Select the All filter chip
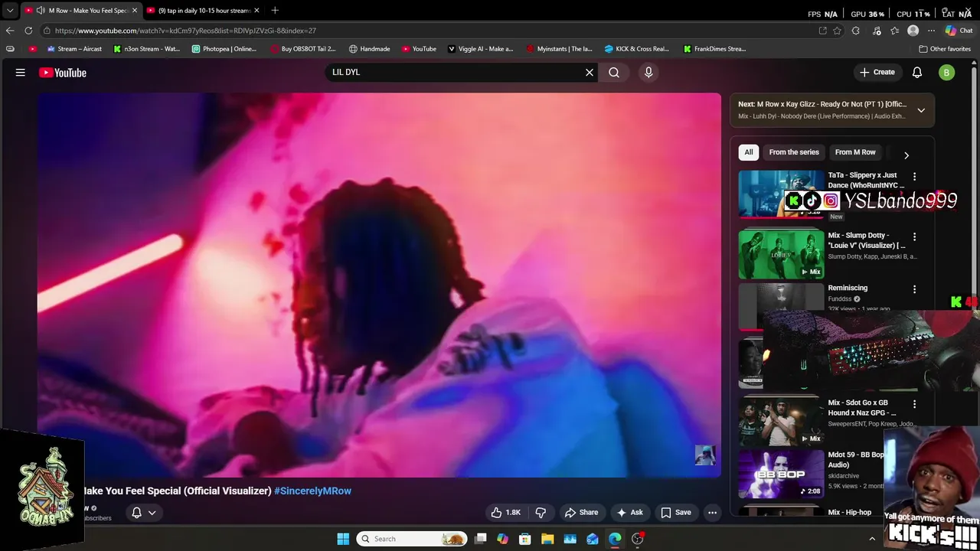This screenshot has height=551, width=980. [749, 152]
